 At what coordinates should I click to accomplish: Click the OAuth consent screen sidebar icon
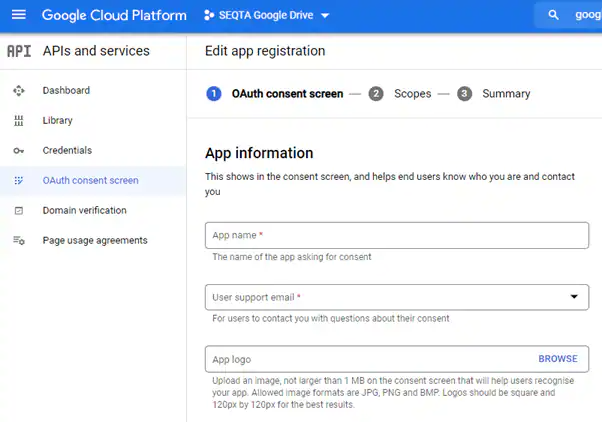pyautogui.click(x=18, y=180)
